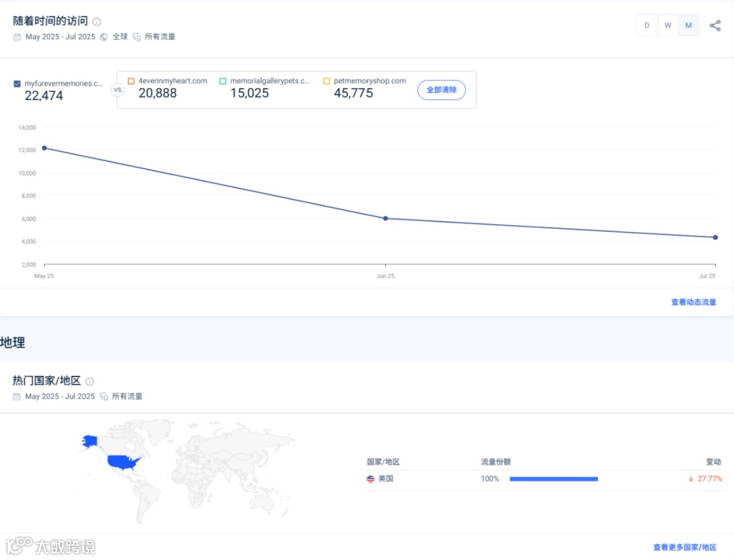Click 全部清除 button
Viewport: 734px width, 560px height.
[x=441, y=90]
